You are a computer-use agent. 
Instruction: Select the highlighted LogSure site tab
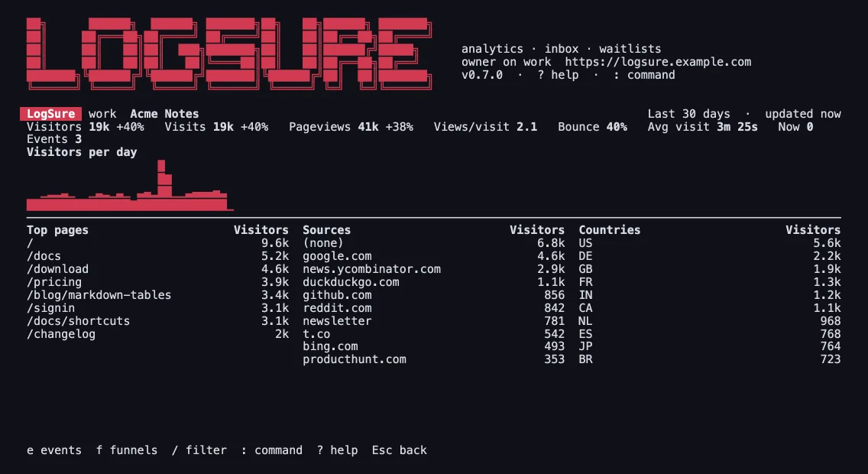pyautogui.click(x=51, y=114)
